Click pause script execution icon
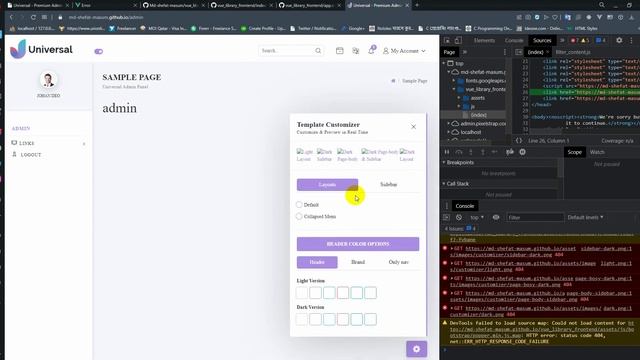This screenshot has height=360, width=640. pos(447,152)
